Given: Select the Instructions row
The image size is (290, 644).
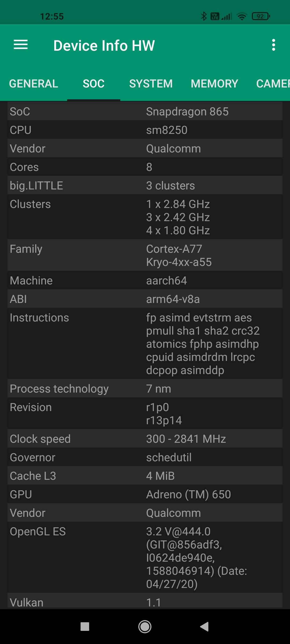Looking at the screenshot, I should pyautogui.click(x=145, y=344).
